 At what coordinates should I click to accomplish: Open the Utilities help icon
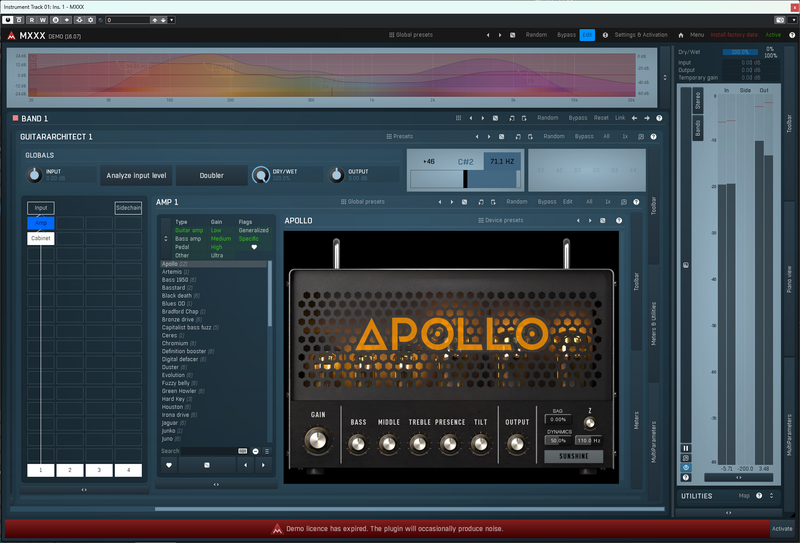pyautogui.click(x=759, y=496)
